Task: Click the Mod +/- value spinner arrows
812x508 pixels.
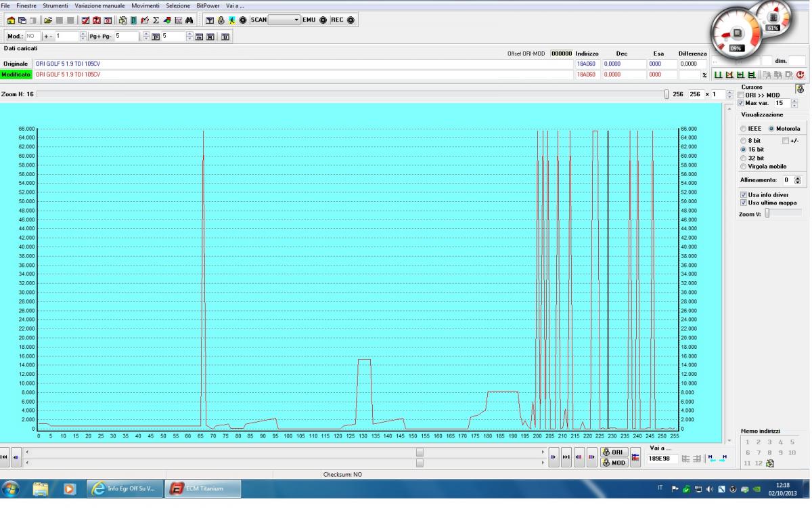Action: pyautogui.click(x=84, y=36)
